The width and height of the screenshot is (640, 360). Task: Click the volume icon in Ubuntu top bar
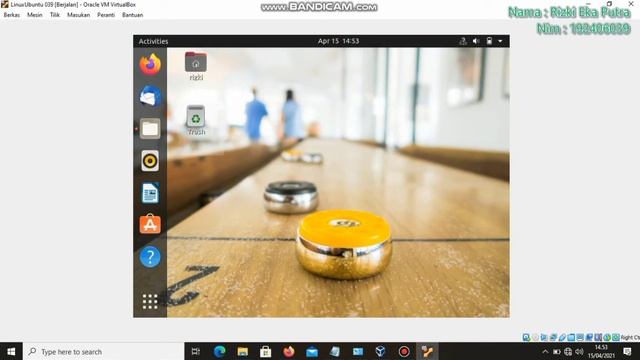(x=476, y=41)
